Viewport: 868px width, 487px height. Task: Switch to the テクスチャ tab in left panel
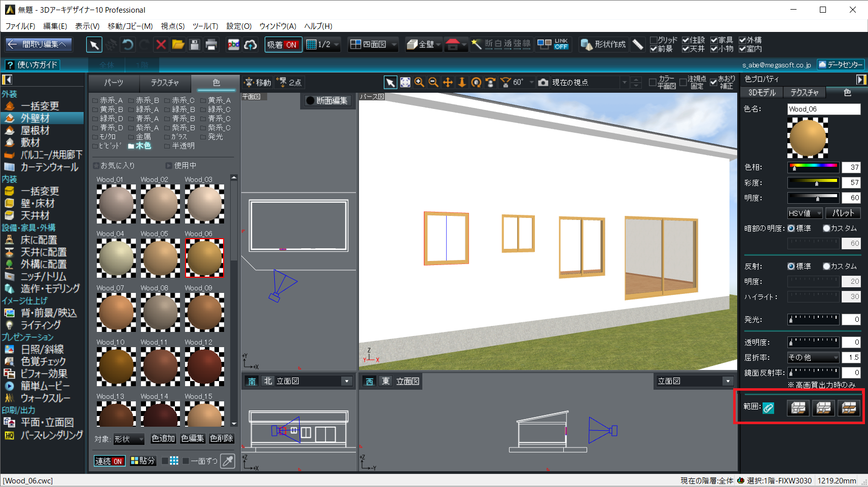click(165, 83)
